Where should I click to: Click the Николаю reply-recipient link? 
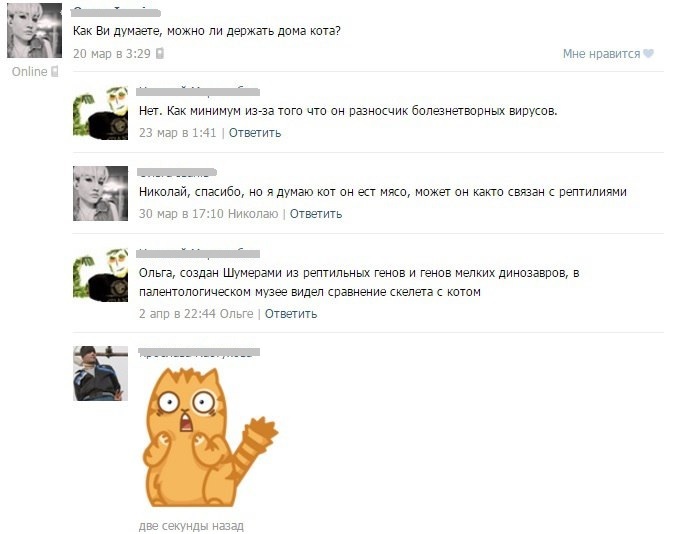click(x=253, y=213)
